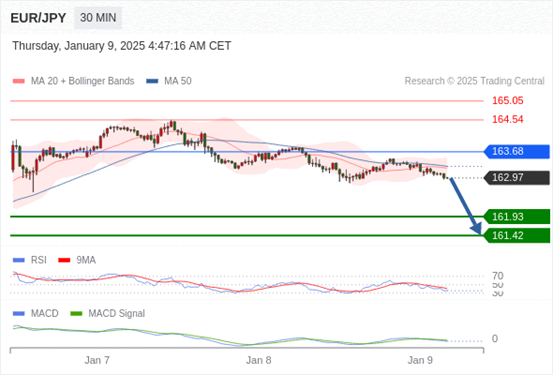Click the black 162.97 current price tag
This screenshot has width=553, height=375.
[x=516, y=177]
